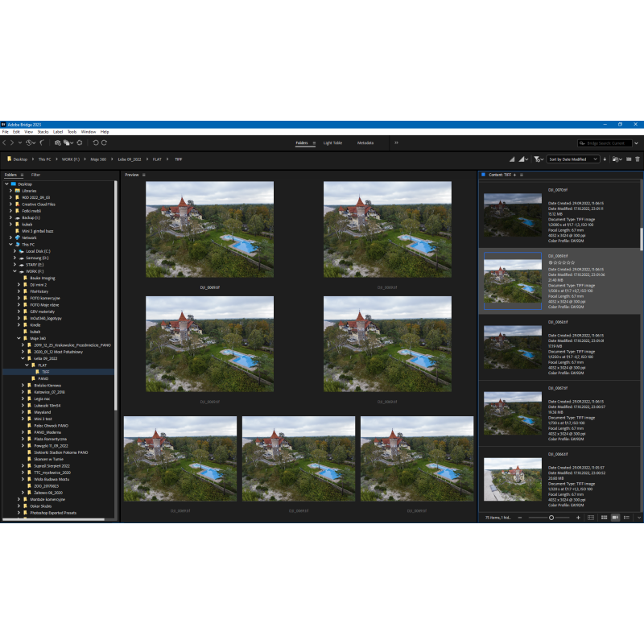This screenshot has height=644, width=644.
Task: Rotate 90° counterclockwise using toolbar icon
Action: pos(95,142)
